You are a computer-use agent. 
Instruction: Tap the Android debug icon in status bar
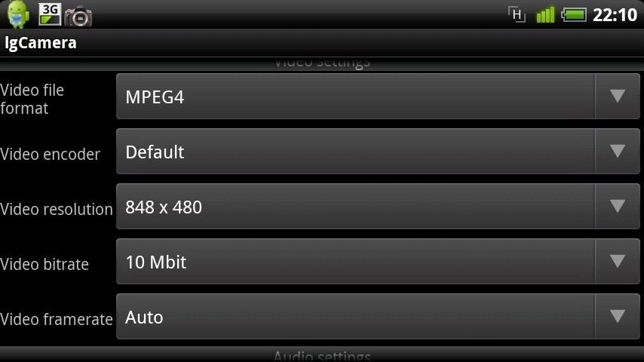coord(18,14)
